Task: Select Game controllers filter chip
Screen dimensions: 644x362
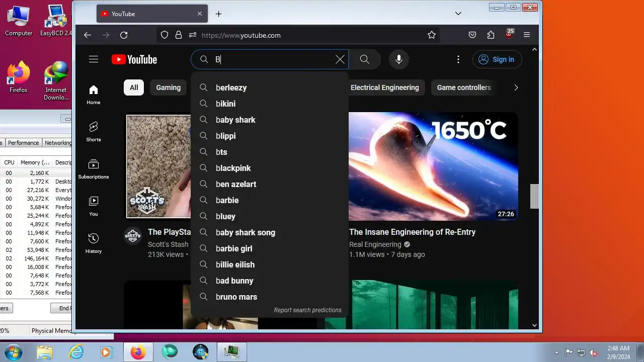Action: tap(464, 87)
